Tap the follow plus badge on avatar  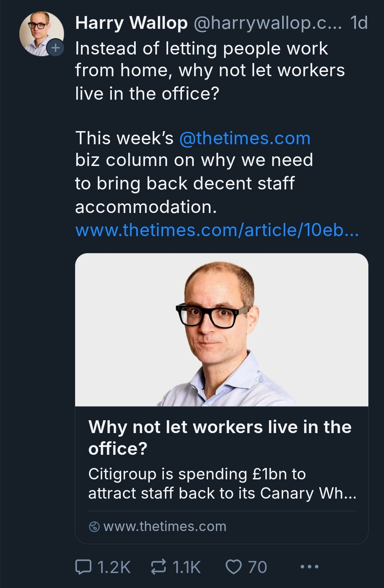pos(55,48)
